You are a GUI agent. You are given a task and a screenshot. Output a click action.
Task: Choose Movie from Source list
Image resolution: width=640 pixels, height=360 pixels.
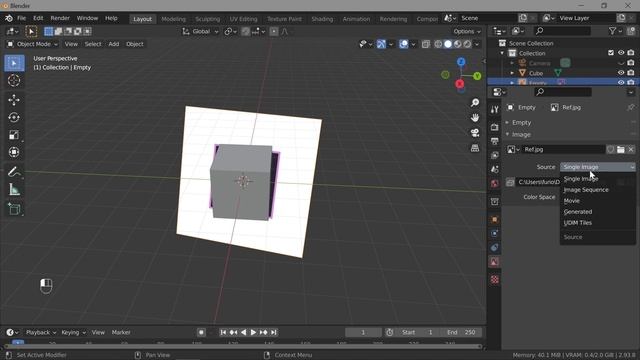[x=571, y=201]
